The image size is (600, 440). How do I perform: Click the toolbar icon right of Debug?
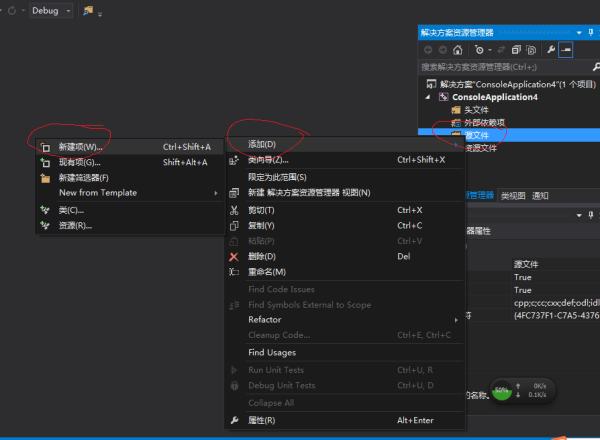(88, 11)
